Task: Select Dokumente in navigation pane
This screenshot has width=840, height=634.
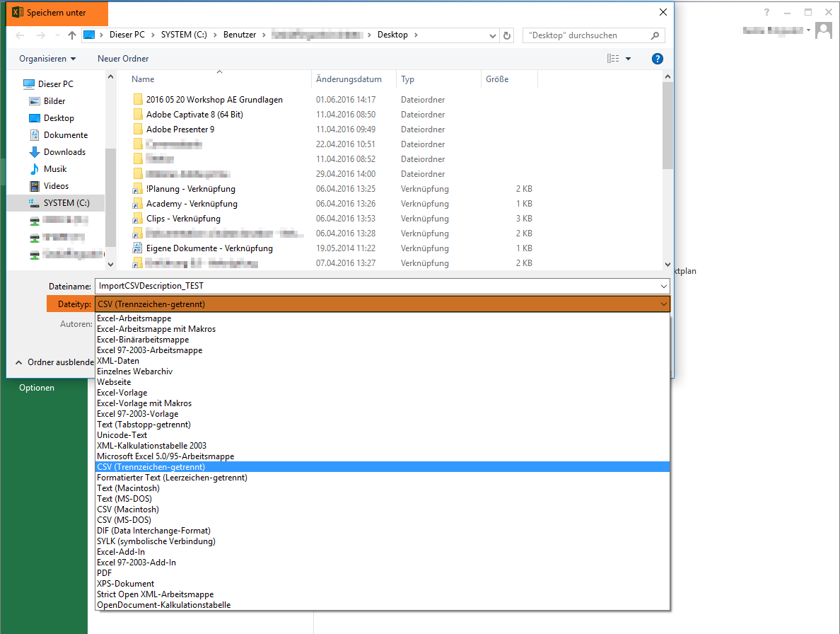Action: tap(66, 135)
